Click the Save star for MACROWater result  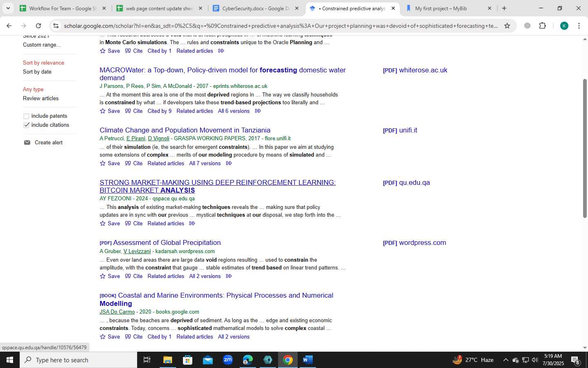[x=102, y=111]
